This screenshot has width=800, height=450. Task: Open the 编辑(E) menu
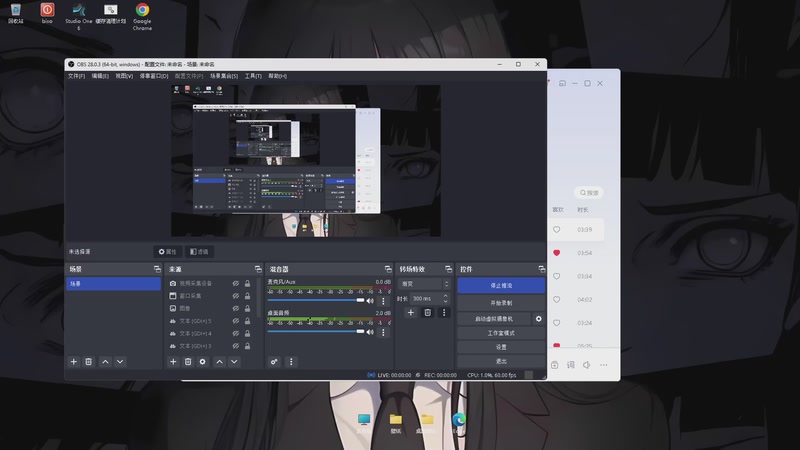(100, 76)
